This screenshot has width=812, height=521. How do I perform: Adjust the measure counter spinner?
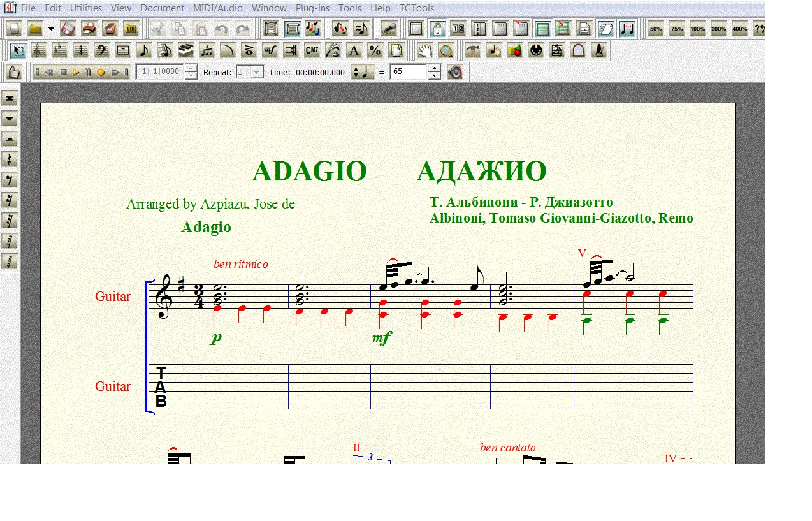[x=191, y=72]
